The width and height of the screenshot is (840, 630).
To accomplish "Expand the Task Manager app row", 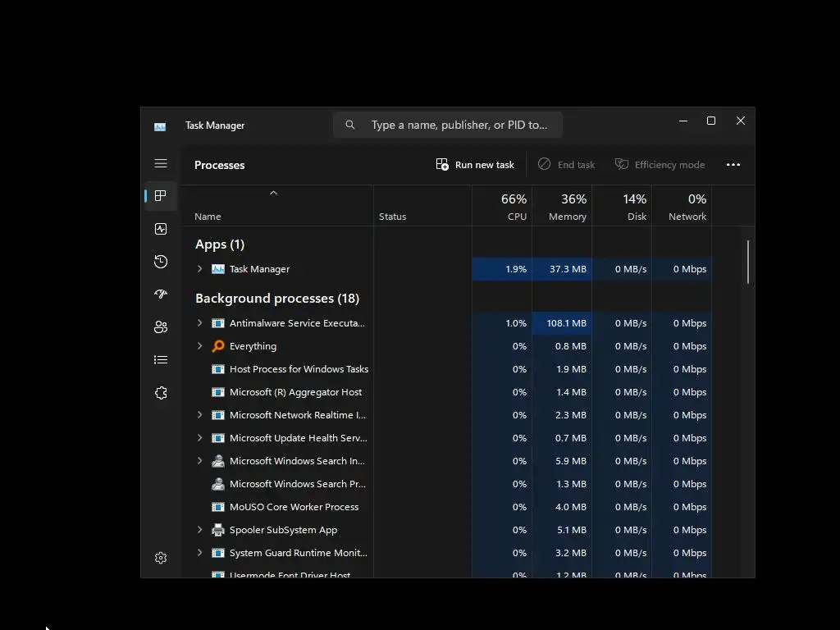I will [x=200, y=268].
